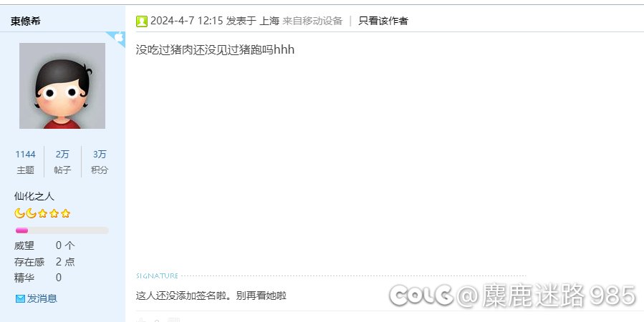Click the second moon rank icon
Image resolution: width=644 pixels, height=322 pixels.
pos(31,213)
